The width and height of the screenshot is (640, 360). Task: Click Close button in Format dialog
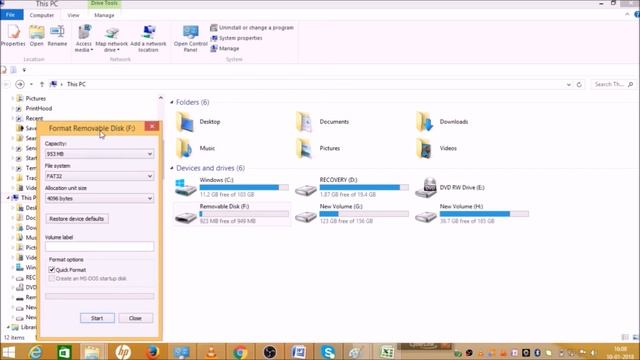[x=136, y=318]
